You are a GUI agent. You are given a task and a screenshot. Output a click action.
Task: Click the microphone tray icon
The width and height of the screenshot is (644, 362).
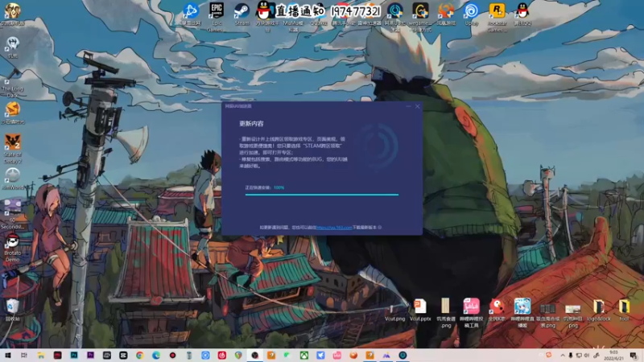571,356
